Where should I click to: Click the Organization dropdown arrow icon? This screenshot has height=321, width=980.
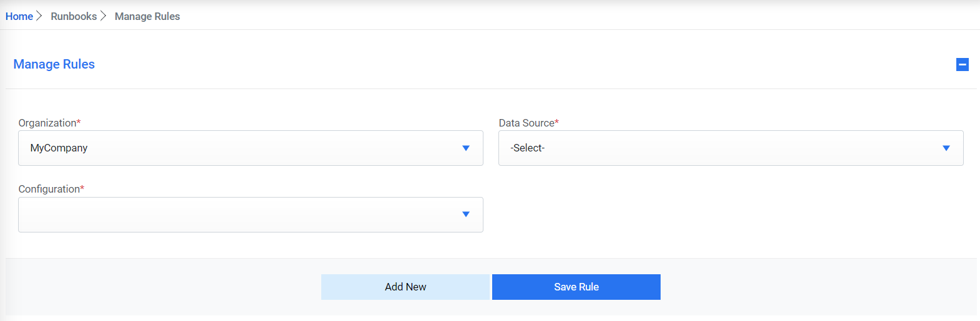click(x=465, y=148)
